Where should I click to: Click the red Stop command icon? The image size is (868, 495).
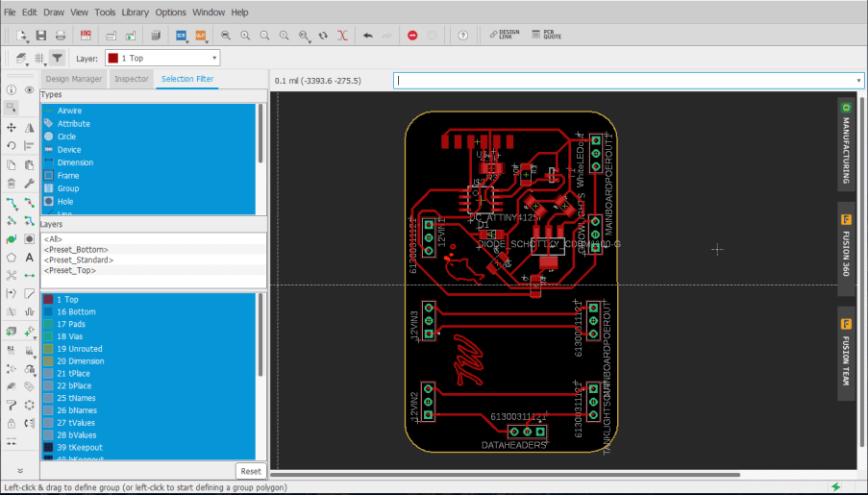[x=412, y=36]
